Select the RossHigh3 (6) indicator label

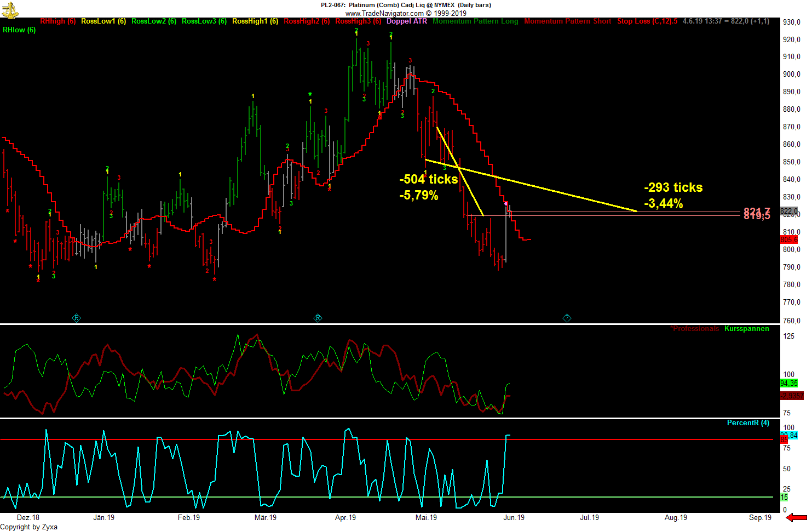[358, 21]
